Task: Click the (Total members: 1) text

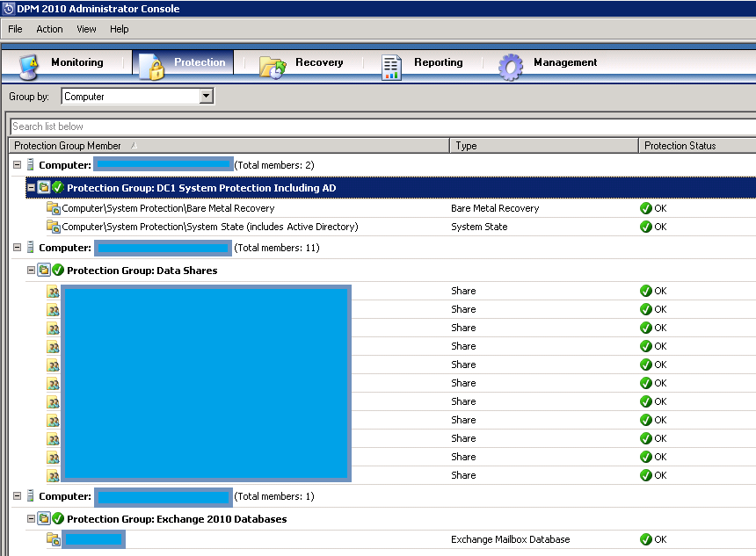Action: click(x=274, y=496)
